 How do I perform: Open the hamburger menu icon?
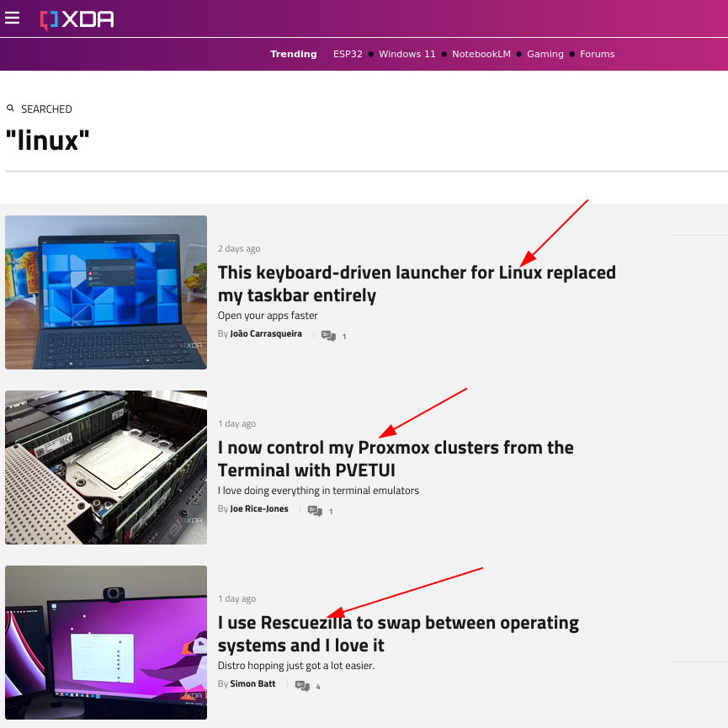click(x=12, y=18)
